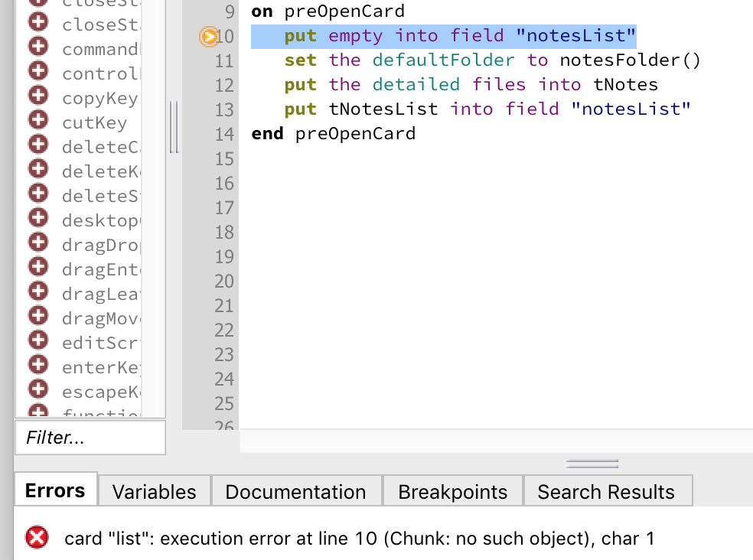Click the end preOpenCard line
This screenshot has width=753, height=560.
click(x=334, y=134)
